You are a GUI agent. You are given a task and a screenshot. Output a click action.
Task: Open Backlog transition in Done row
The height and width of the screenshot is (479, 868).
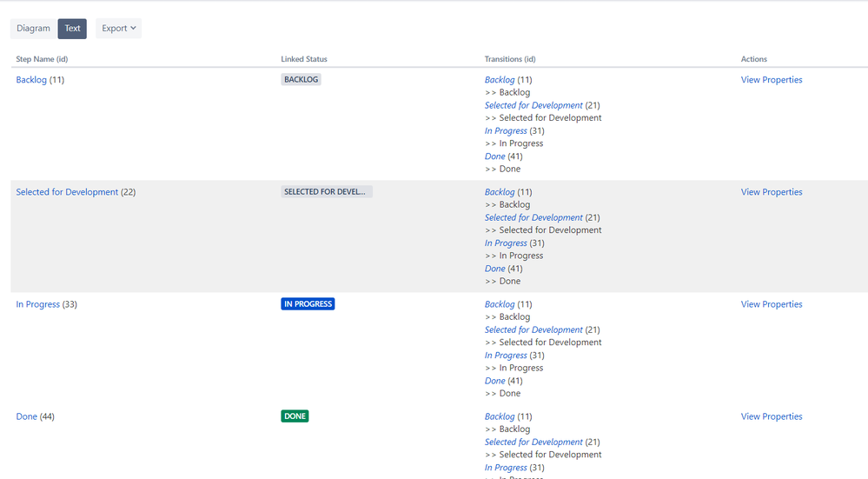500,416
